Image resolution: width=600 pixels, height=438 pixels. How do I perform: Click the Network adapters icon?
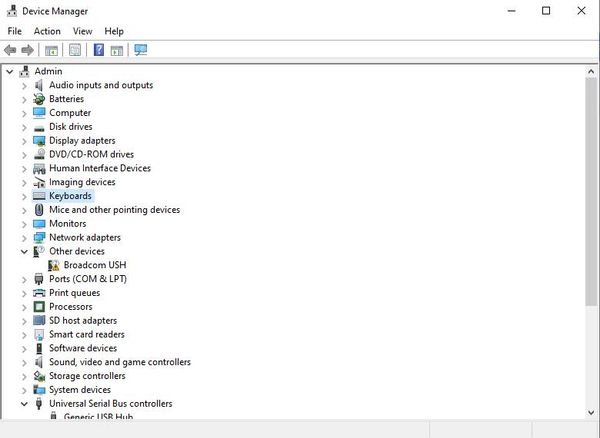tap(39, 238)
